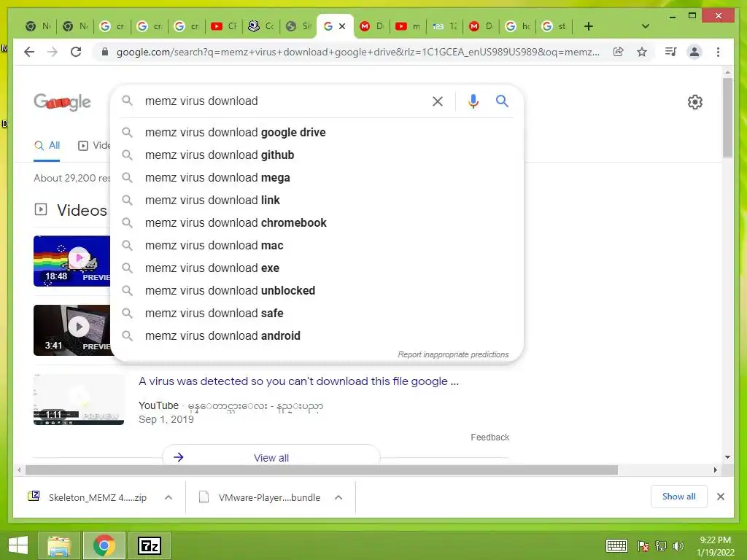
Task: Open Google quick settings gear
Action: coord(695,102)
